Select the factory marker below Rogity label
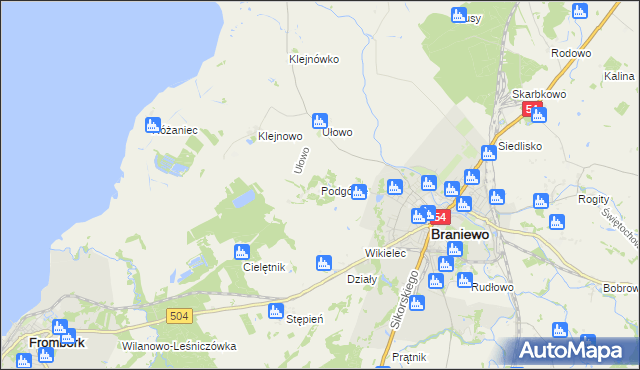This screenshot has width=640, height=370. click(x=557, y=222)
